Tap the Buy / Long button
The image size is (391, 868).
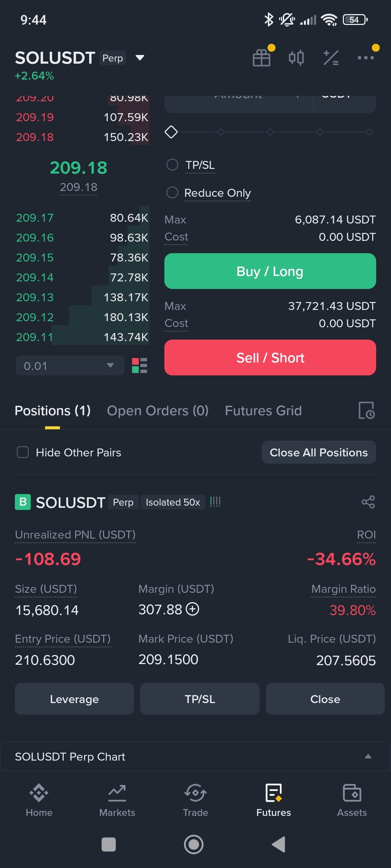point(270,271)
